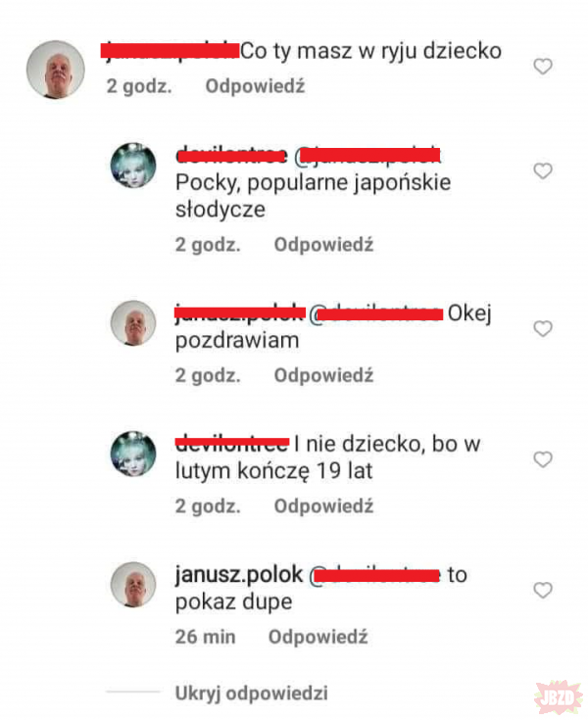
Task: Open avatar beside 'Okej pozdrawiam' reply
Action: (x=133, y=323)
